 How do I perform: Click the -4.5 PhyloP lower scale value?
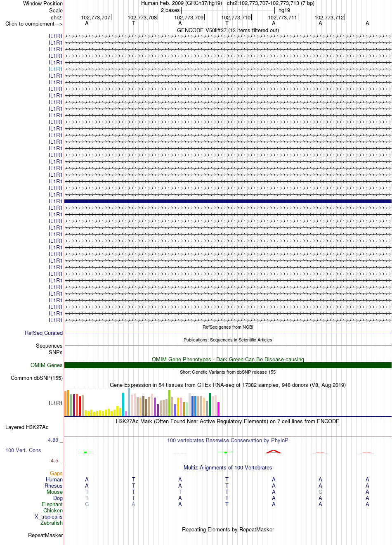click(x=54, y=460)
